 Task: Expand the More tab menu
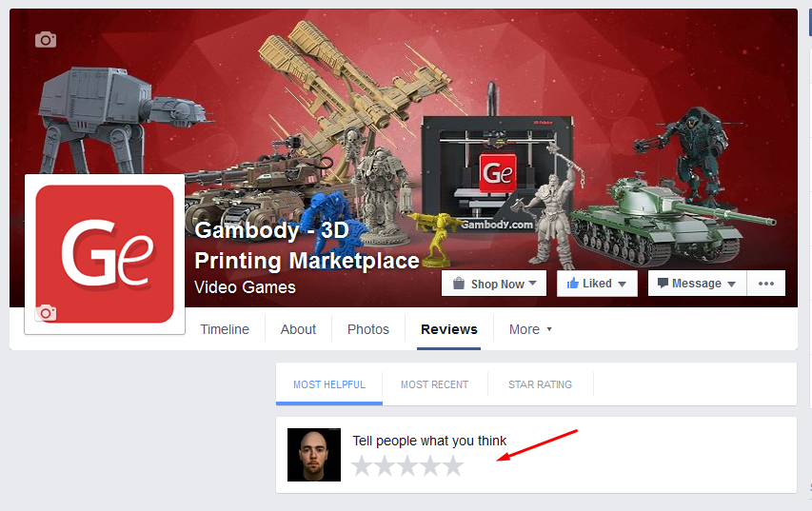tap(530, 329)
